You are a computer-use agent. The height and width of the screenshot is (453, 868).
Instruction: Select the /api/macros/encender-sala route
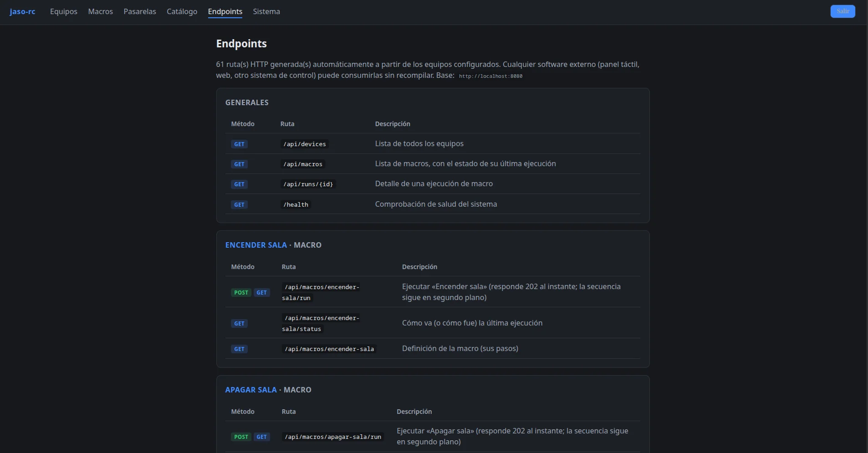[x=329, y=349]
